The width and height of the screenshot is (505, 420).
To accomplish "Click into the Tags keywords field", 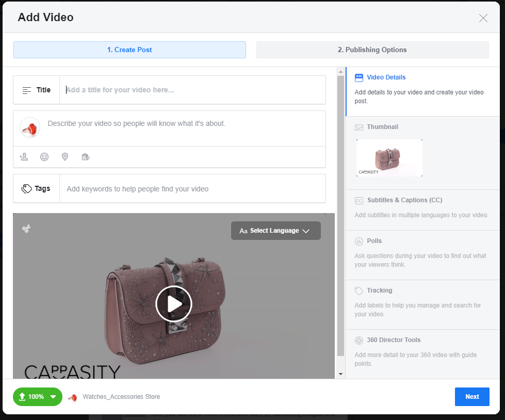I will click(x=192, y=189).
